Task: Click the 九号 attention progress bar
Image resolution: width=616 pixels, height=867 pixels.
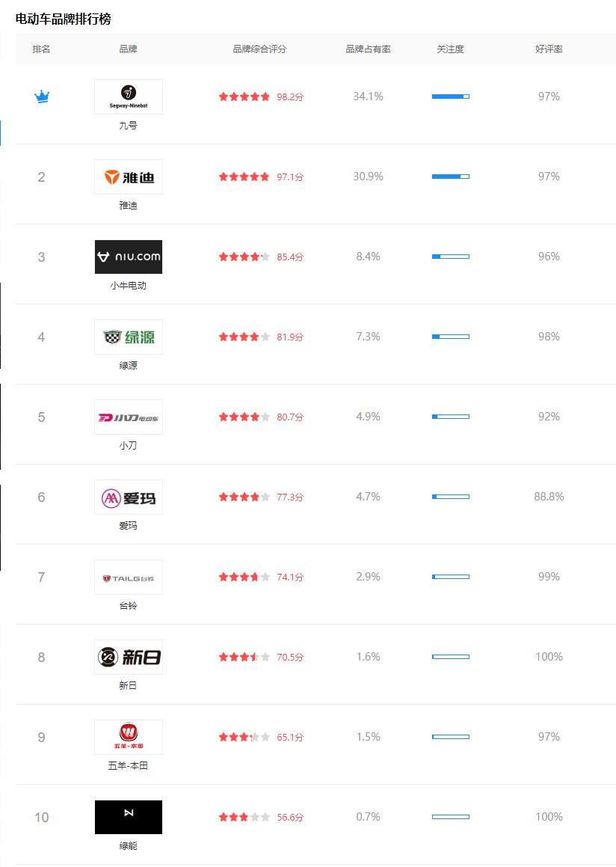Action: tap(451, 96)
